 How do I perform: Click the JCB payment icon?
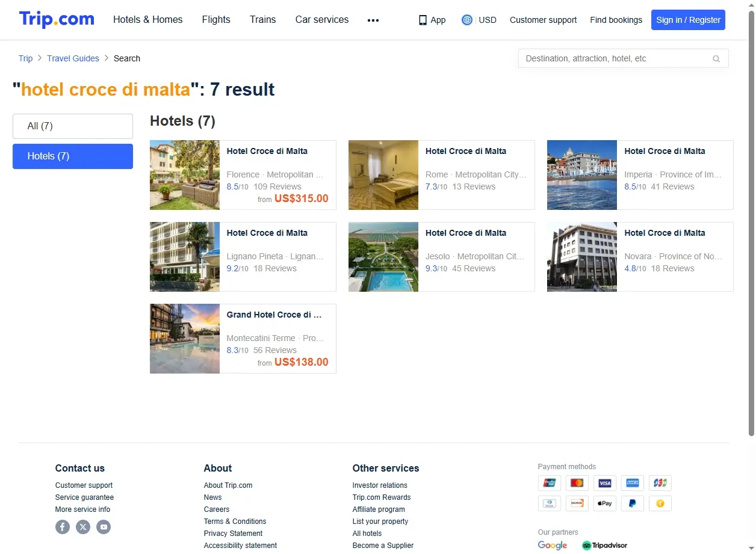pos(660,483)
